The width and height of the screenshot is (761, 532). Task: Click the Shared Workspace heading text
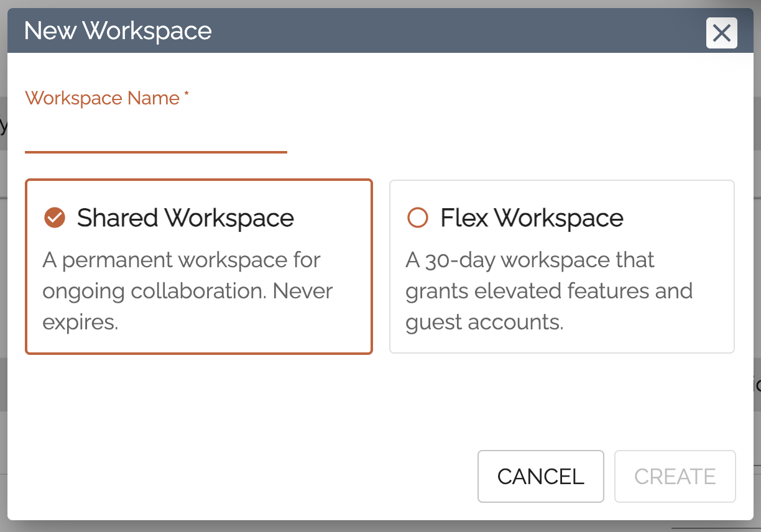coord(185,218)
